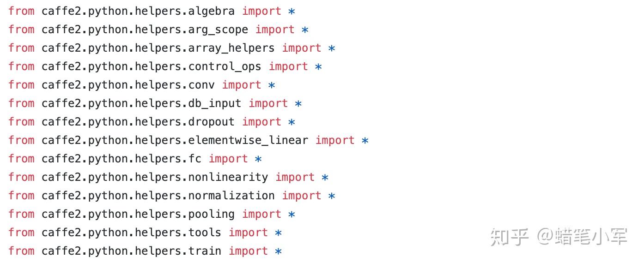Click the 知乎 logo in the watermark
The image size is (644, 263).
pyautogui.click(x=509, y=237)
